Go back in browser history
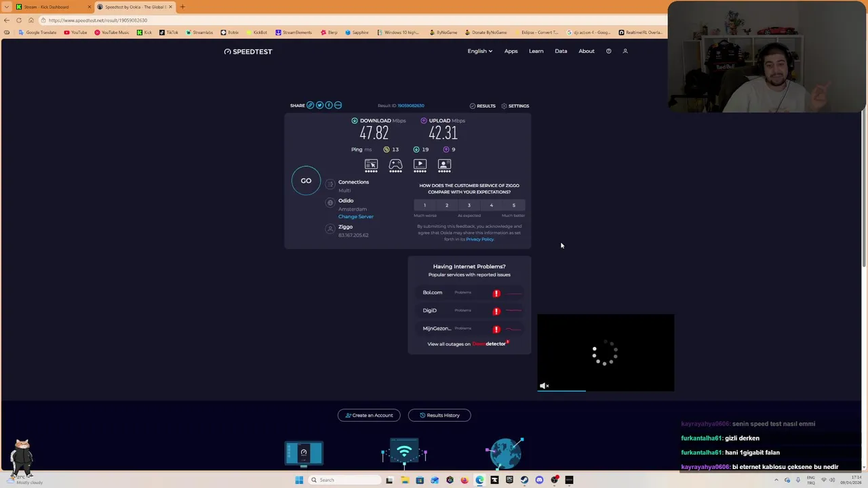Image resolution: width=868 pixels, height=488 pixels. click(7, 20)
